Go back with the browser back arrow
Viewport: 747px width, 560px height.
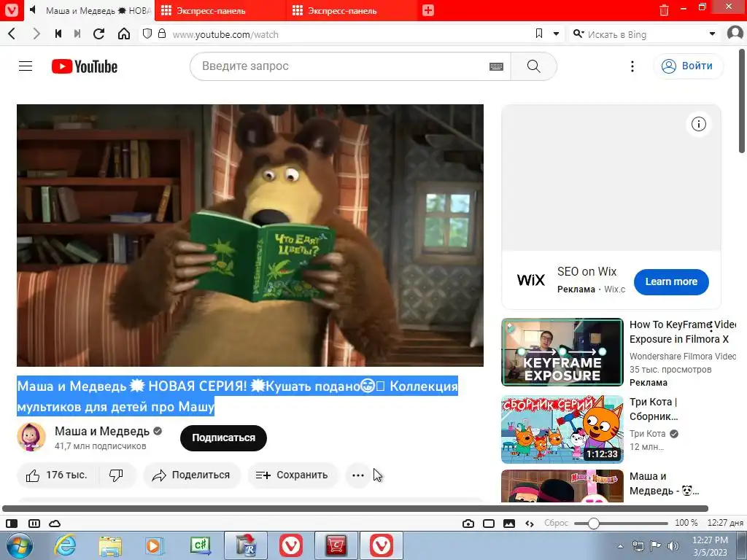[12, 34]
